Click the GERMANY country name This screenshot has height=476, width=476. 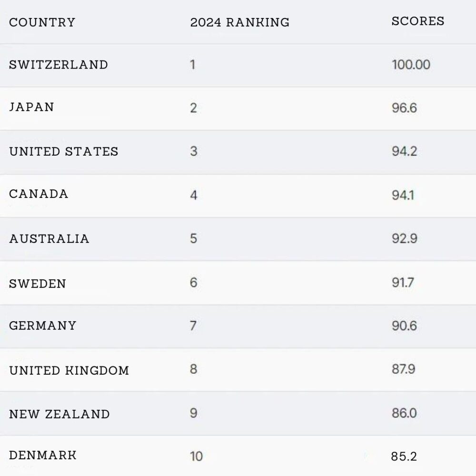point(42,326)
